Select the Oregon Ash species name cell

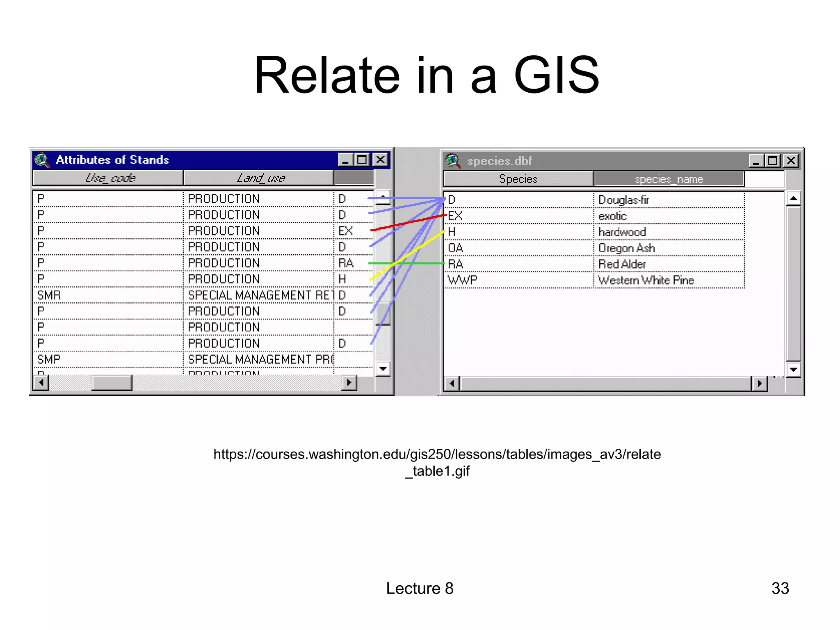(669, 248)
